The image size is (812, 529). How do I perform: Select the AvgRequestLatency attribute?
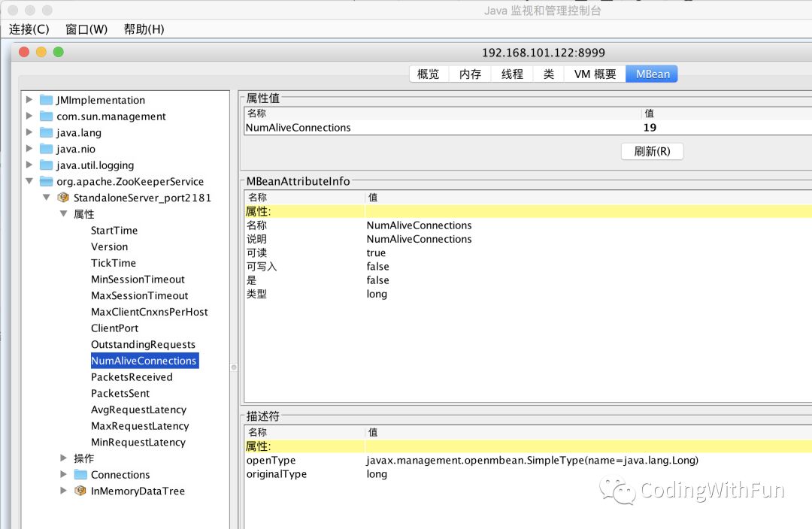(x=138, y=410)
